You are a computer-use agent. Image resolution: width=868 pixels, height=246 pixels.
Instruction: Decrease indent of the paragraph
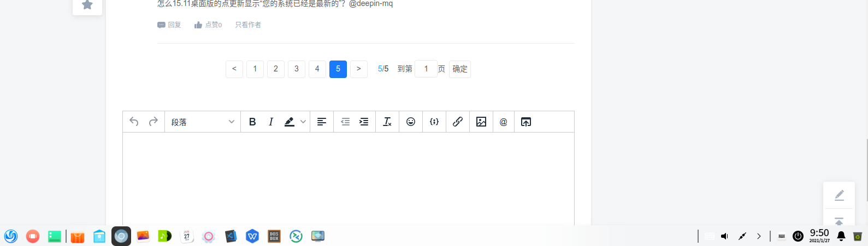pyautogui.click(x=345, y=122)
